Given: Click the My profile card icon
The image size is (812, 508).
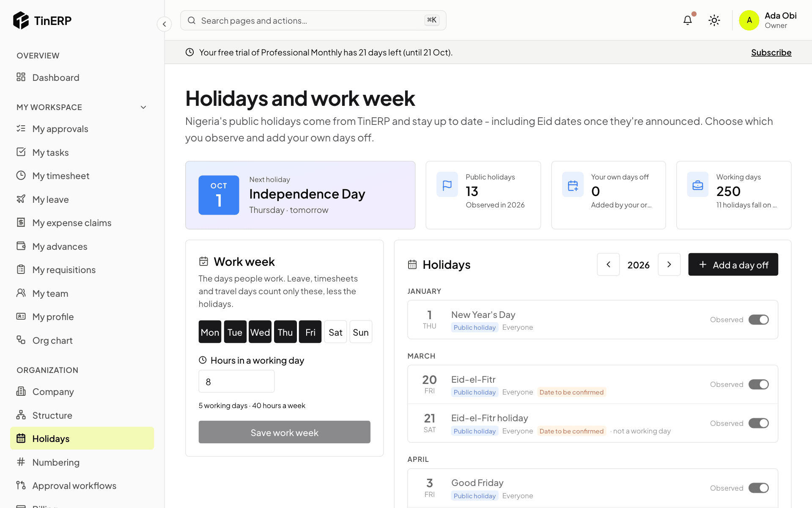Looking at the screenshot, I should (21, 316).
